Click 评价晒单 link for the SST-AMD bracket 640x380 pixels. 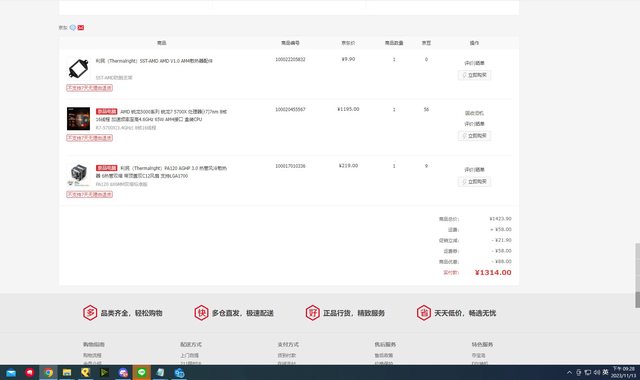click(474, 63)
